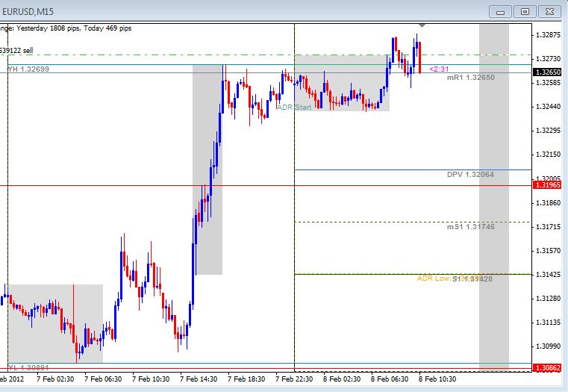
Task: Click price scale value 1.32730
Action: pos(548,59)
